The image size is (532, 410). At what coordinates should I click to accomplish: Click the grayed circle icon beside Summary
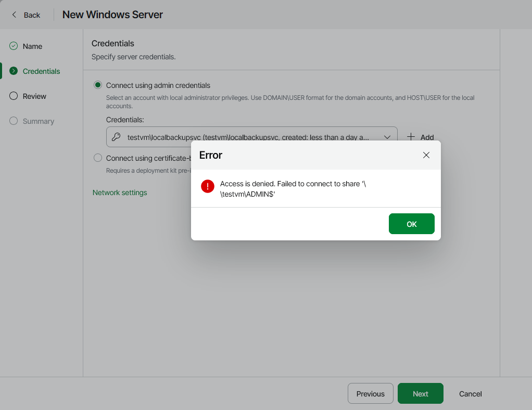14,121
